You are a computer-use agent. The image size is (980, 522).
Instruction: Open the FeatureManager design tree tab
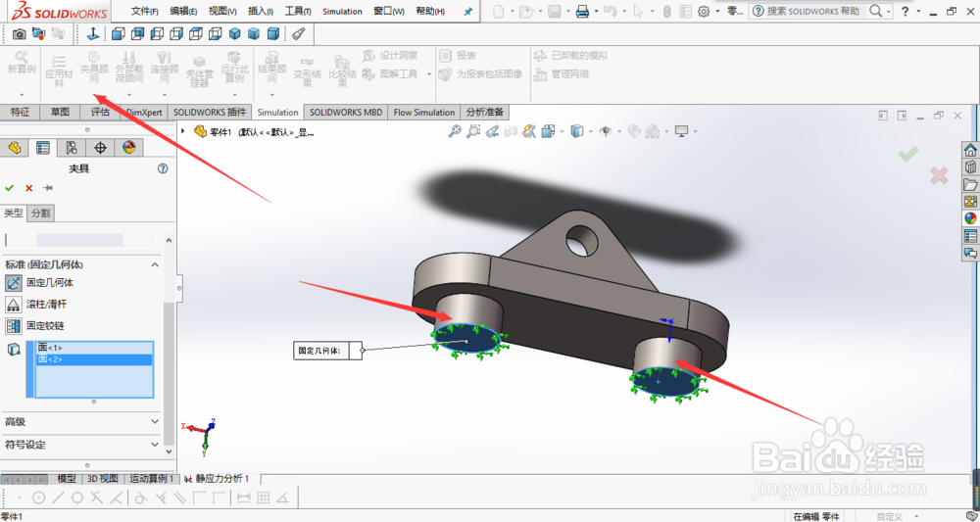click(15, 147)
